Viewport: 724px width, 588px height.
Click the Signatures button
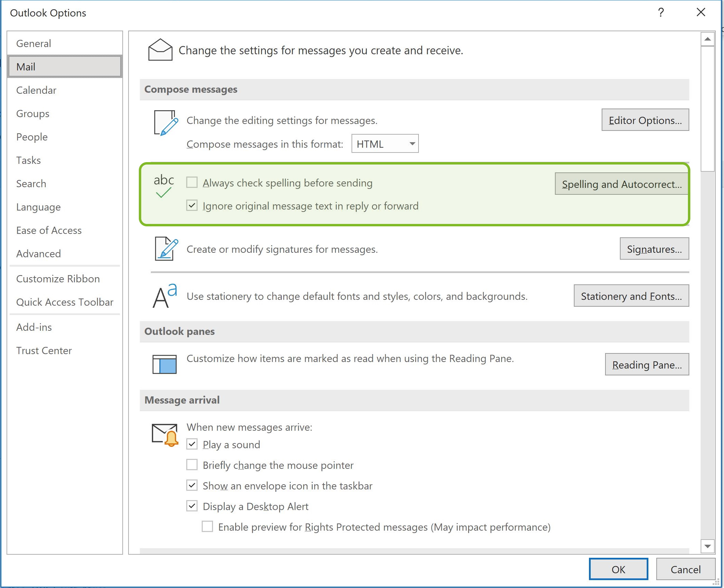pyautogui.click(x=654, y=249)
